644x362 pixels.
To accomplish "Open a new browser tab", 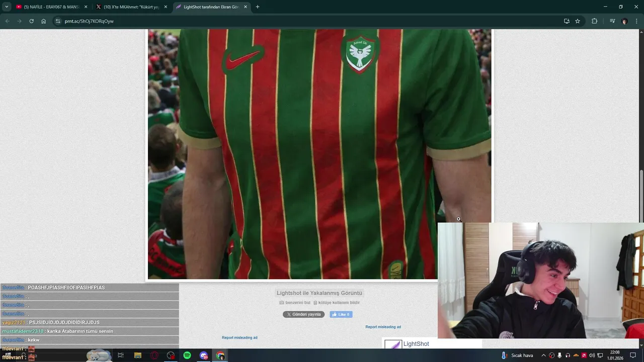I will (x=258, y=7).
